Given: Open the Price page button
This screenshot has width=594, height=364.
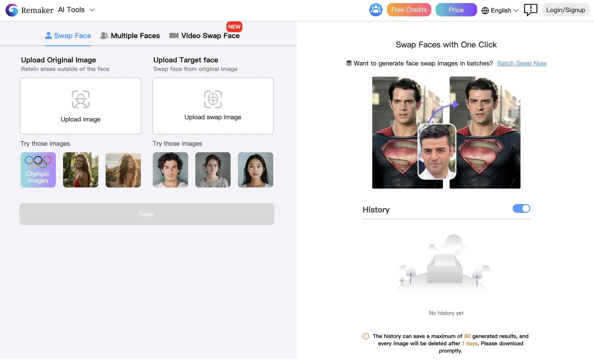Looking at the screenshot, I should [x=456, y=10].
